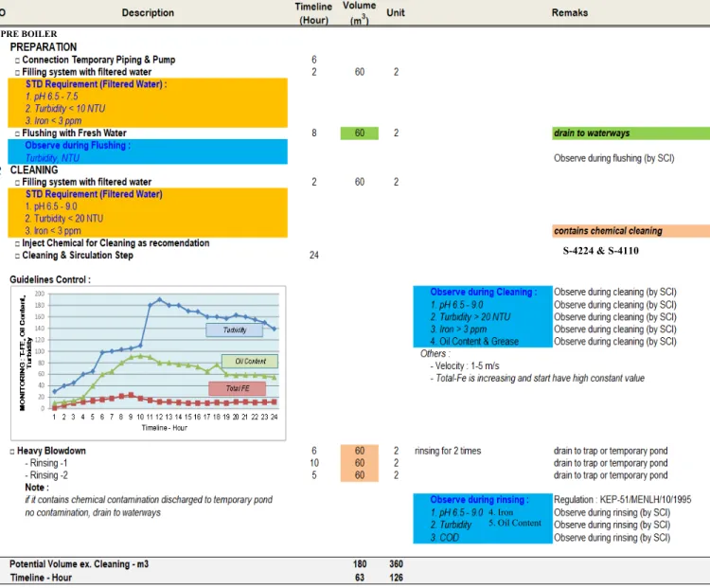Select the Timeline (Hour) column header
Viewport: 710px width, 588px height.
tap(313, 13)
